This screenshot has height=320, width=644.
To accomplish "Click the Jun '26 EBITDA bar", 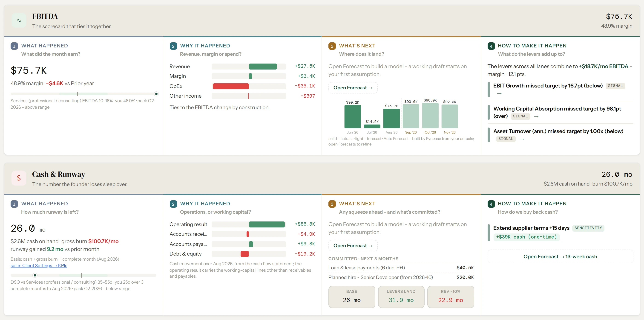I will tap(353, 116).
